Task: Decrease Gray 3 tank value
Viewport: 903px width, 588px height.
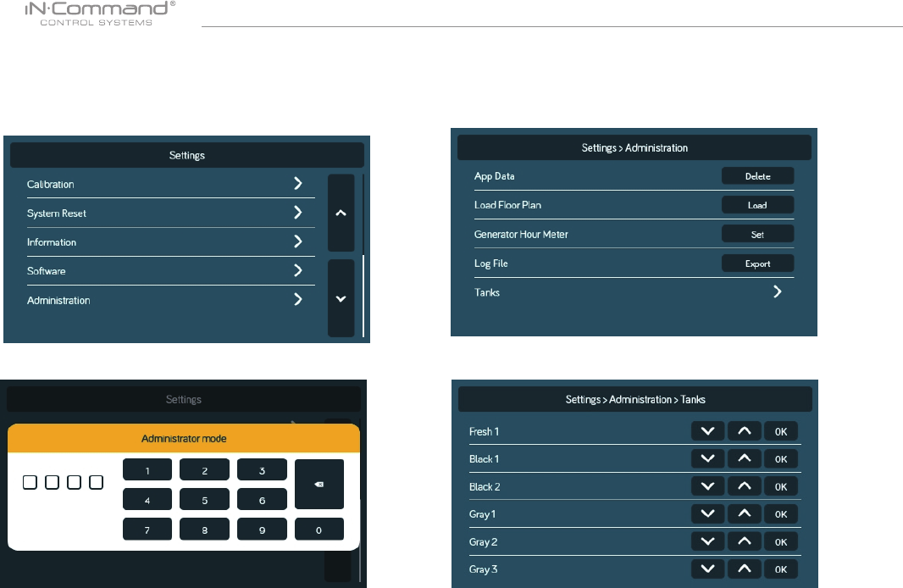Action: [x=708, y=569]
